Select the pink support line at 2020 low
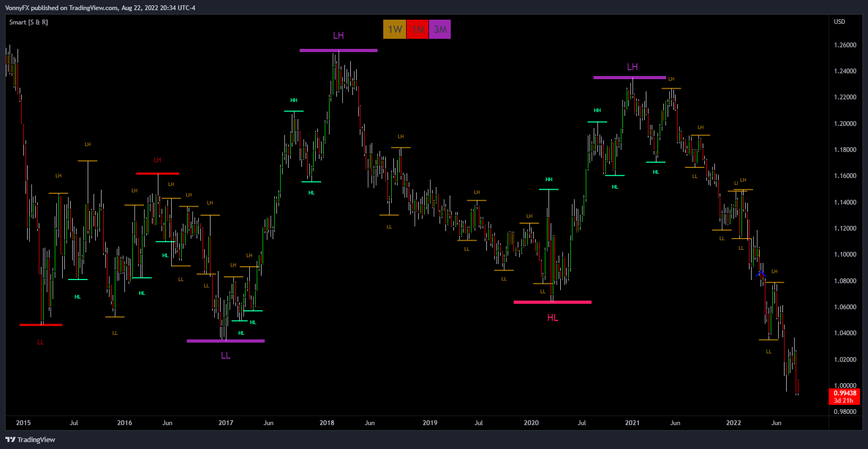 click(553, 302)
